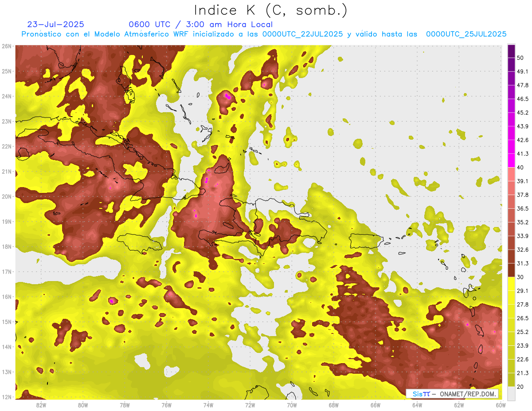
Task: Click the "32.6" value on the color scale
Action: click(522, 250)
